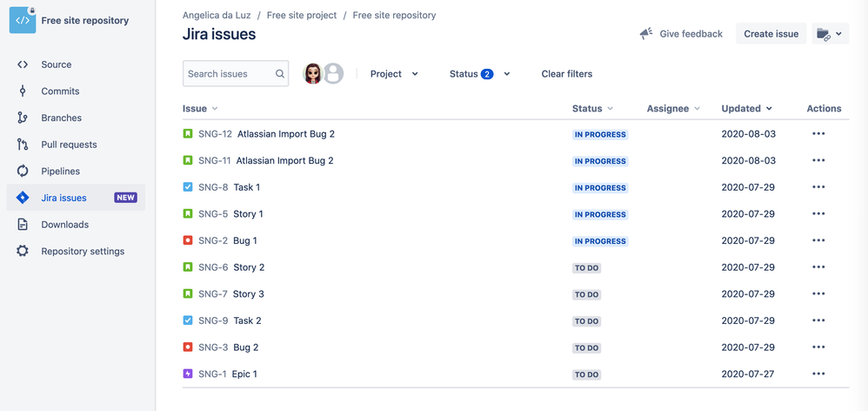
Task: Open the Free site repository breadcrumb link
Action: pyautogui.click(x=394, y=16)
